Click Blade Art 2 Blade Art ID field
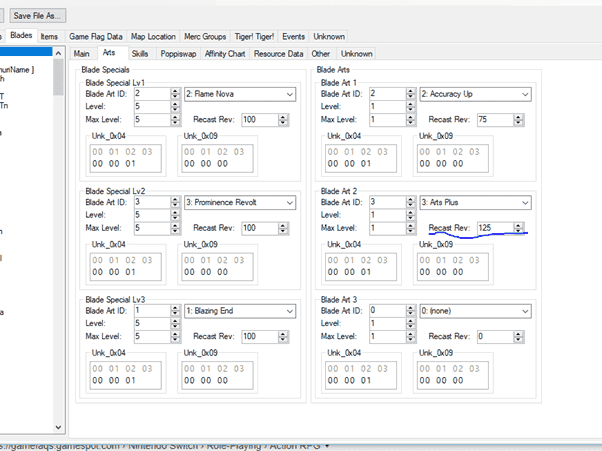Screen dimensions: 602x451 point(388,202)
